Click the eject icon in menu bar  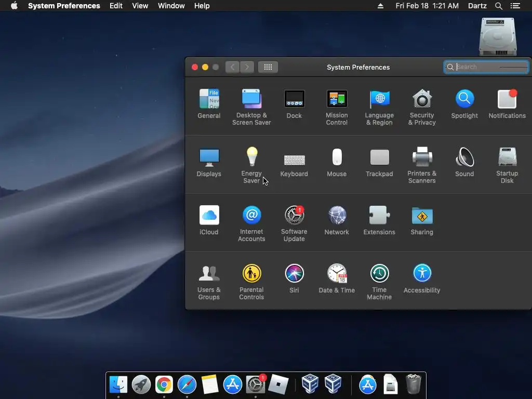pyautogui.click(x=381, y=6)
